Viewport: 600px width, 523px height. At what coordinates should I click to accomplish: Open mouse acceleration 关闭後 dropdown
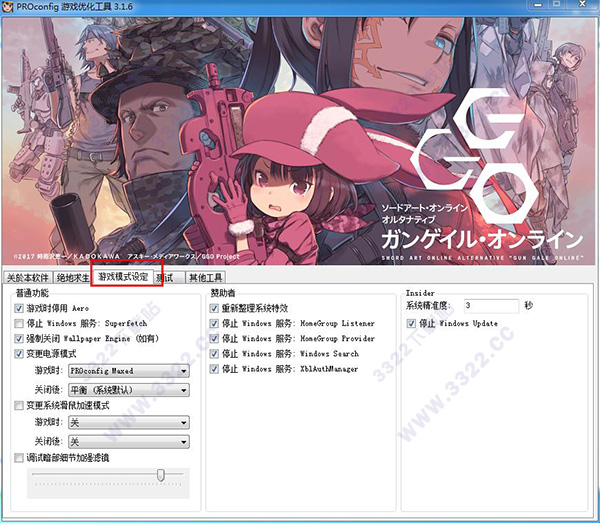tap(129, 442)
